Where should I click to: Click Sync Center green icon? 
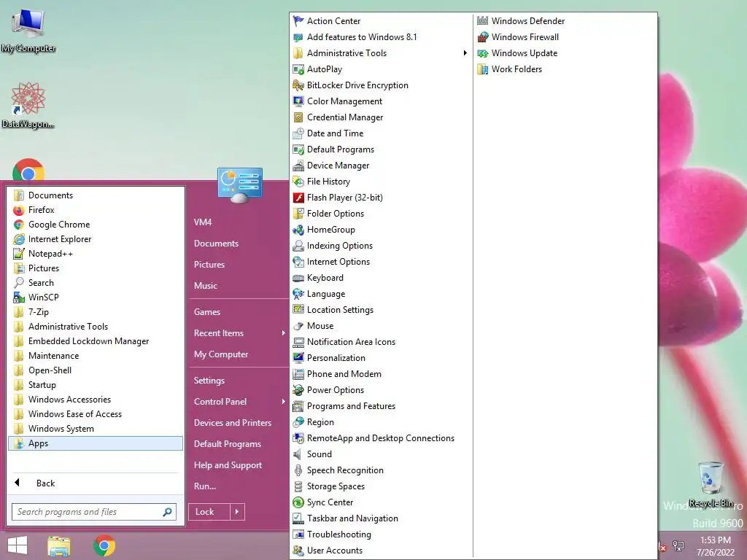pyautogui.click(x=298, y=502)
